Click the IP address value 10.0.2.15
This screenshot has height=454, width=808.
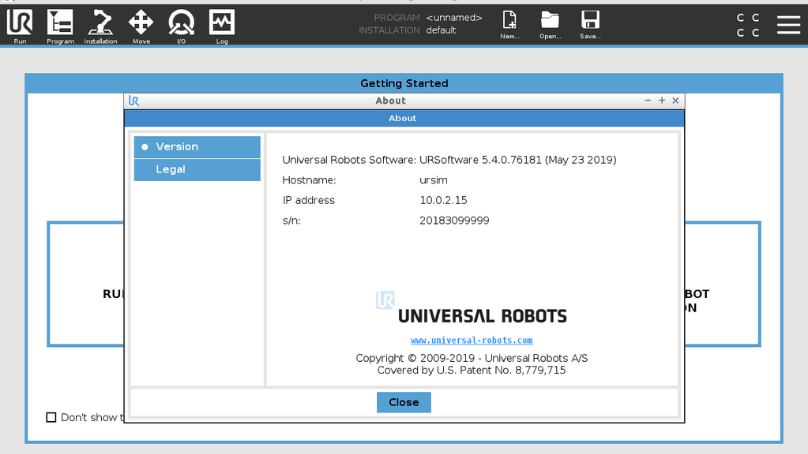[443, 200]
